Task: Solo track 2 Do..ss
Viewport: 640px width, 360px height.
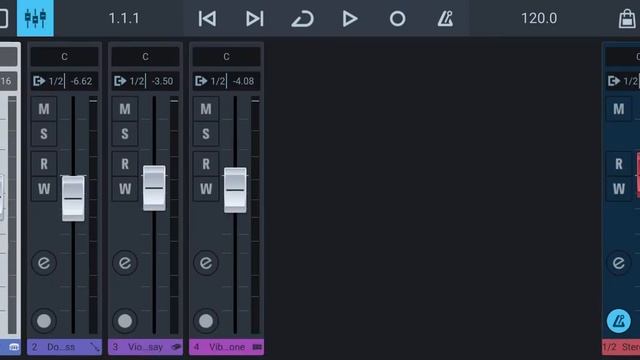Action: 44,134
